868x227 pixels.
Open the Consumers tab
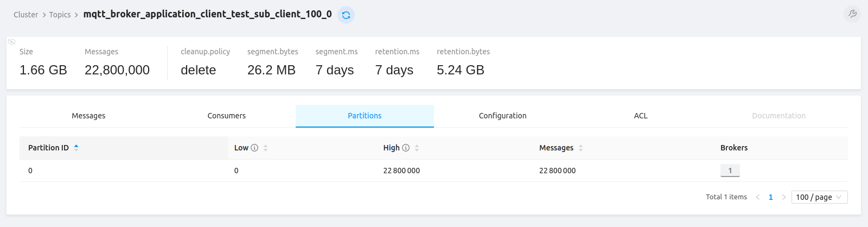[226, 116]
